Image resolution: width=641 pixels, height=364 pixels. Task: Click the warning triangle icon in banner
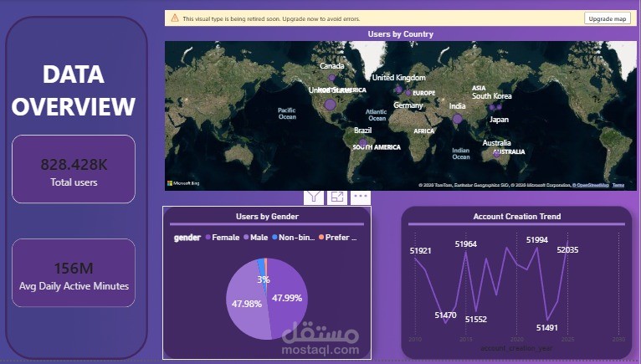pos(175,18)
